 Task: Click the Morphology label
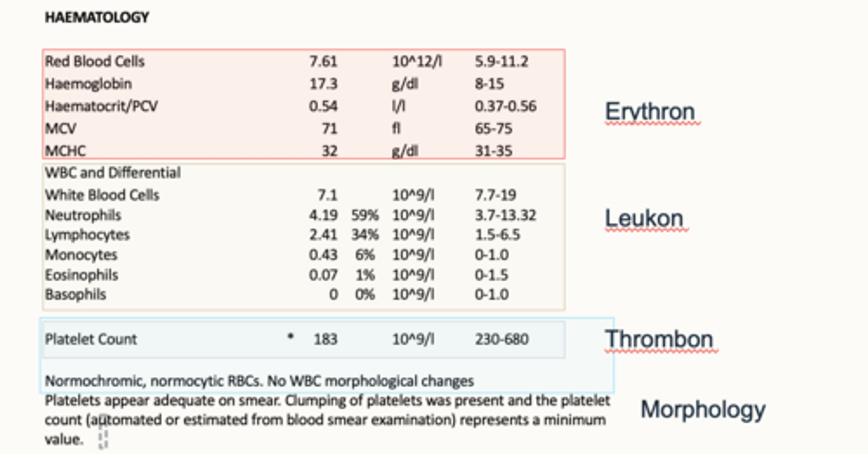click(703, 409)
